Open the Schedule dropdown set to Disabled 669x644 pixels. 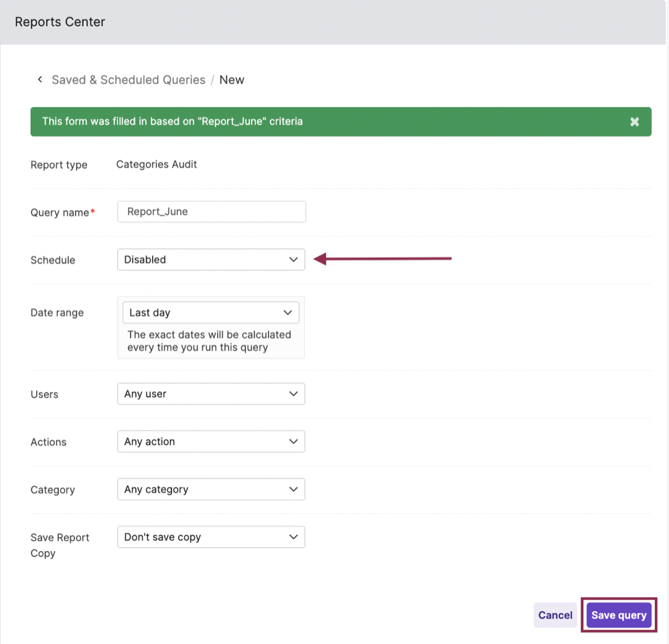[x=210, y=260]
